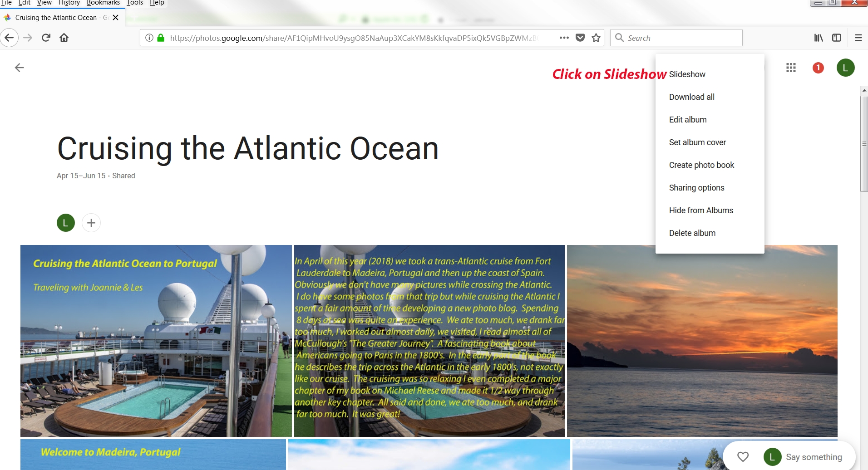Open the Firefox library
Viewport: 868px width, 470px height.
click(819, 38)
